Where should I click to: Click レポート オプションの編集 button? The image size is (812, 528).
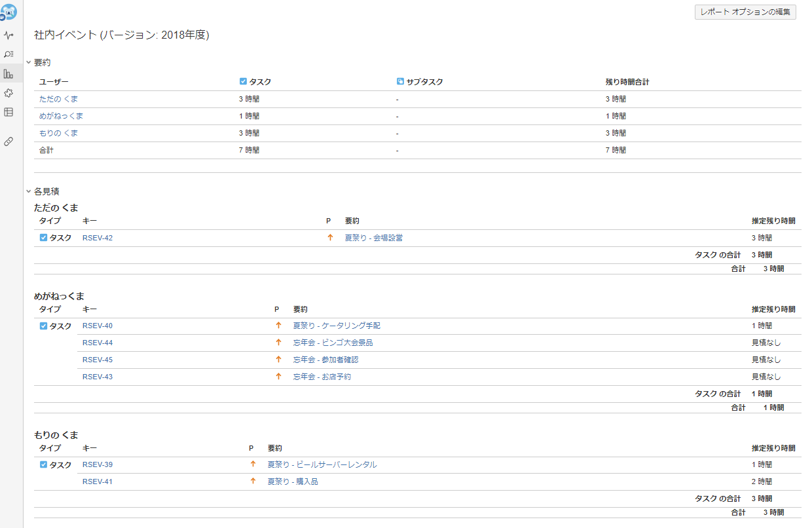pyautogui.click(x=745, y=12)
